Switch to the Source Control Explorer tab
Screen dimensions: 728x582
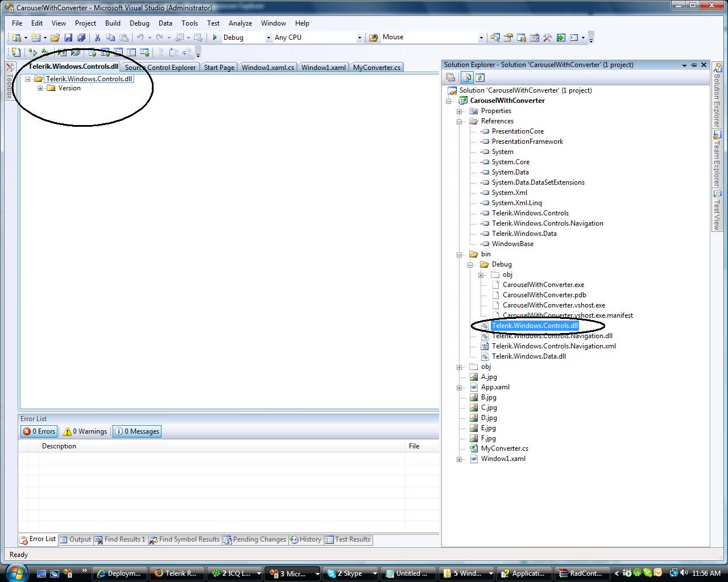pyautogui.click(x=160, y=67)
